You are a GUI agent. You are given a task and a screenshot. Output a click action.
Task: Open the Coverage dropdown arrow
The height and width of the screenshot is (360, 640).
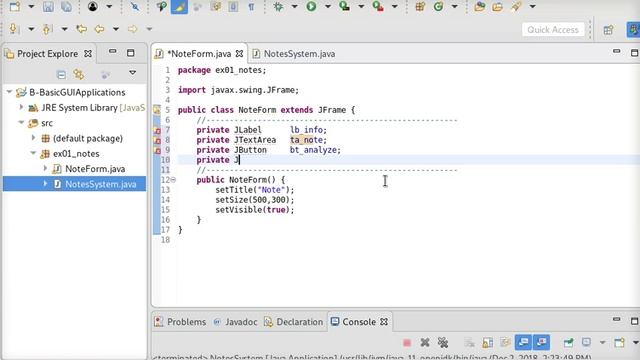coord(361,7)
